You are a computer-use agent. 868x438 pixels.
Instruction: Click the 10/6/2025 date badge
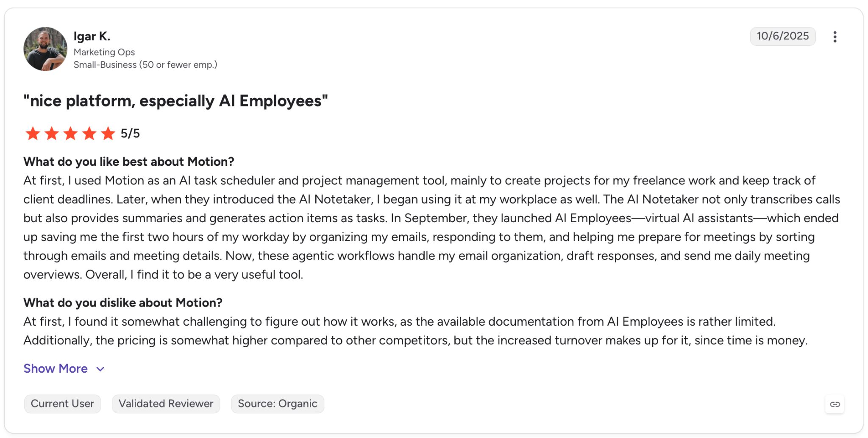(783, 36)
